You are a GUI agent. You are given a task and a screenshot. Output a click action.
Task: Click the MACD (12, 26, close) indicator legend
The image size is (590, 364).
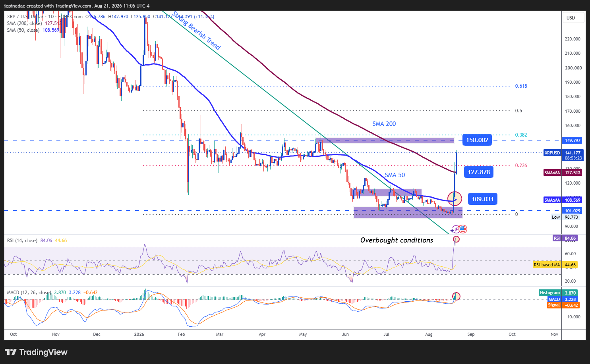(x=52, y=293)
